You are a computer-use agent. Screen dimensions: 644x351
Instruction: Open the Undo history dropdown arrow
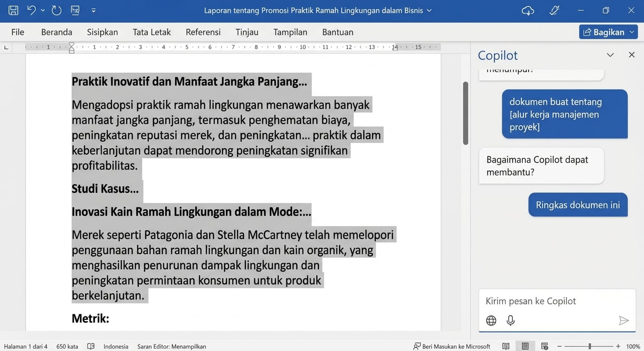[x=43, y=10]
